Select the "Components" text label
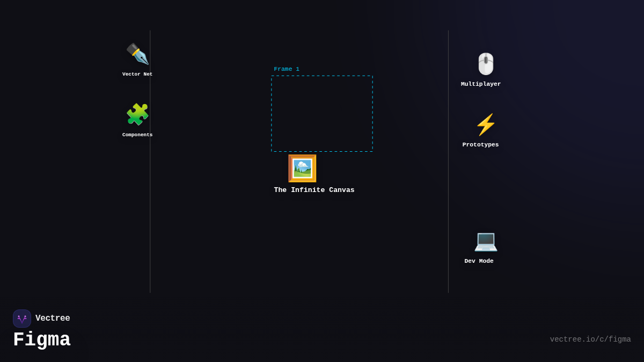Screen dimensions: 644x362 pos(137,135)
